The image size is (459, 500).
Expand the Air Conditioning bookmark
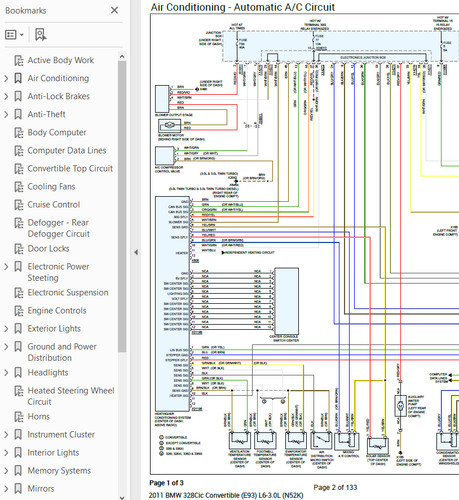click(x=6, y=78)
